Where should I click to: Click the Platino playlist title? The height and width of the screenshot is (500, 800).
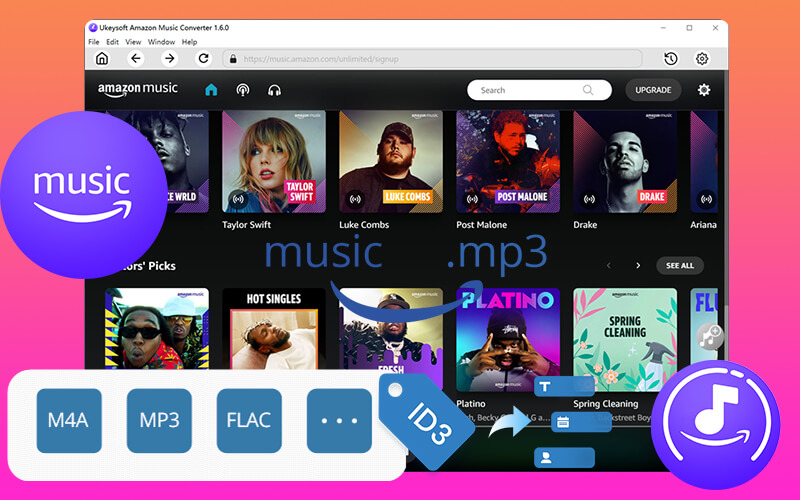pos(471,404)
